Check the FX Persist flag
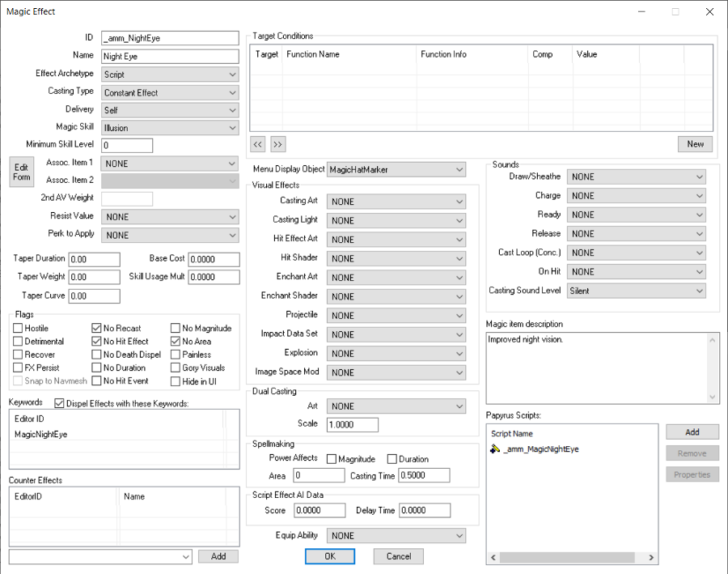This screenshot has height=574, width=728. tap(18, 368)
